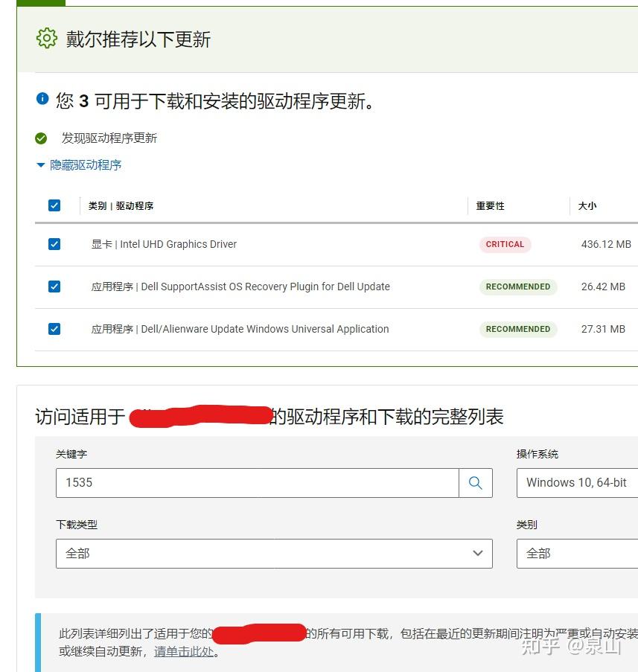Image resolution: width=638 pixels, height=672 pixels.
Task: Click the magnifier icon to search keyword 1535
Action: 476,482
